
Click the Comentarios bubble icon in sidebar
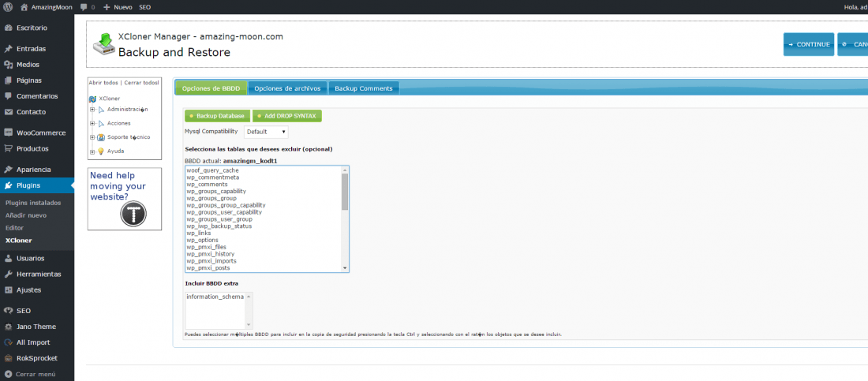click(9, 95)
